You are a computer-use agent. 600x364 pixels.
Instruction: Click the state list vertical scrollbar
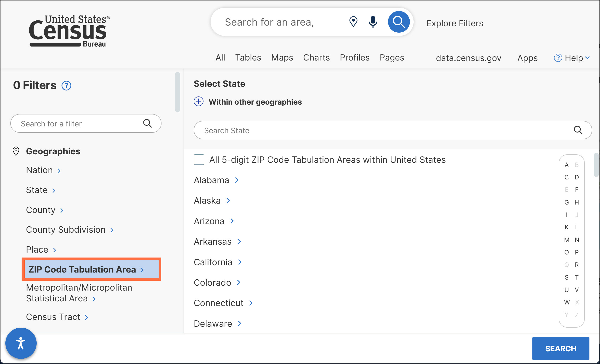coord(596,165)
